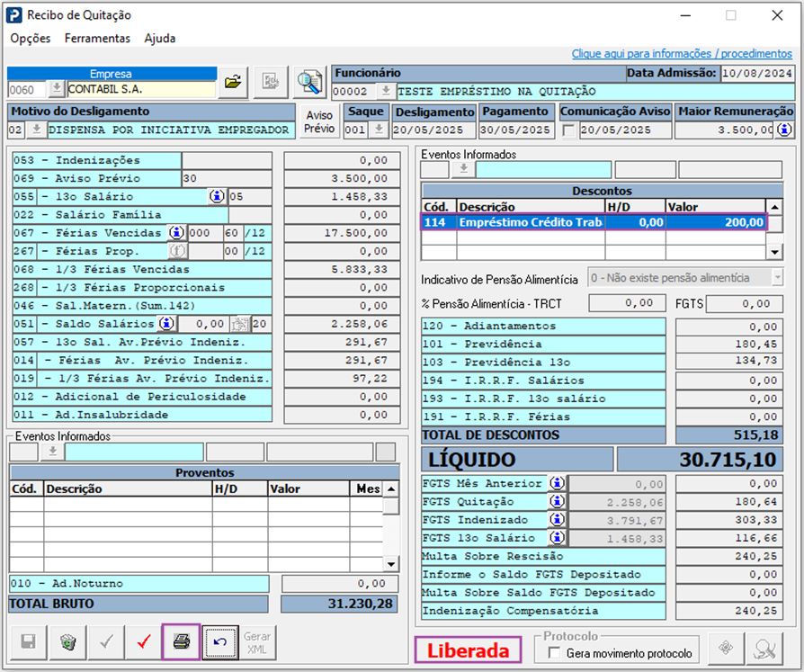Viewport: 804px width, 672px height.
Task: Click the Aviso Prévio button
Action: (319, 121)
